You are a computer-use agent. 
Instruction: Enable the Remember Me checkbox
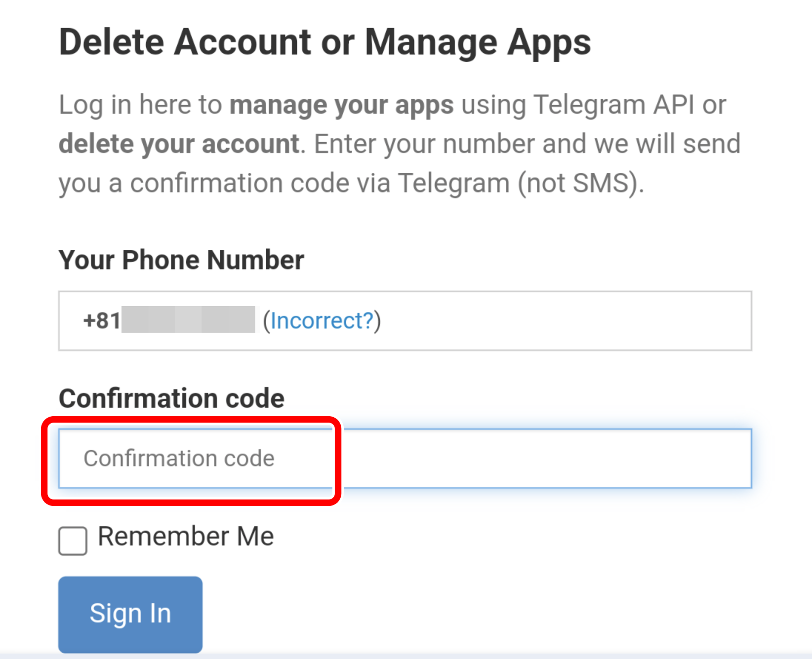pos(73,541)
